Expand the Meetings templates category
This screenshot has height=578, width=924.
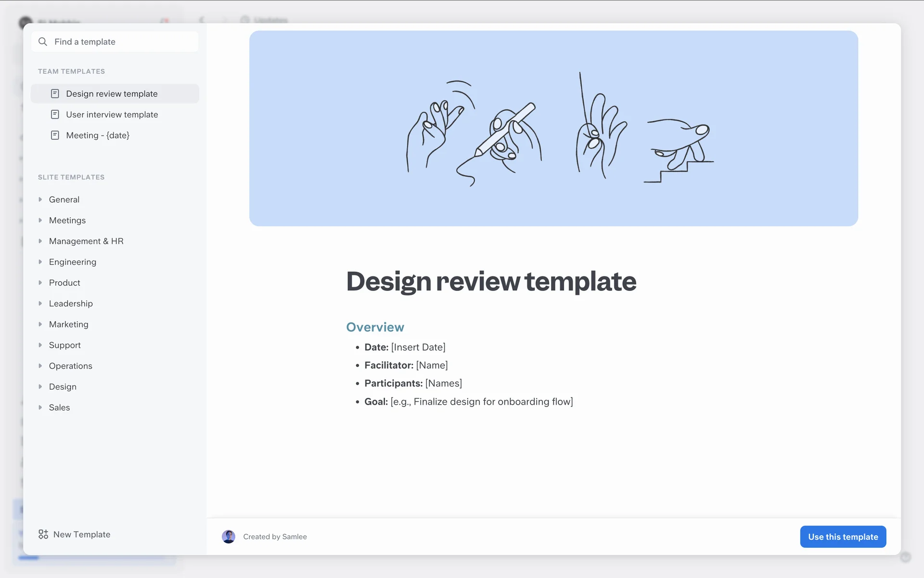[x=40, y=220]
